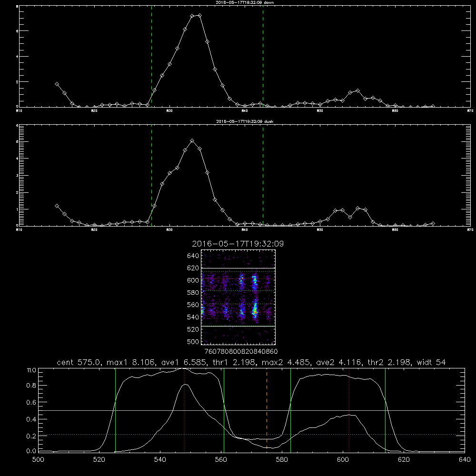Click the green vertical line near 614 in the bottom plot

[x=385, y=410]
